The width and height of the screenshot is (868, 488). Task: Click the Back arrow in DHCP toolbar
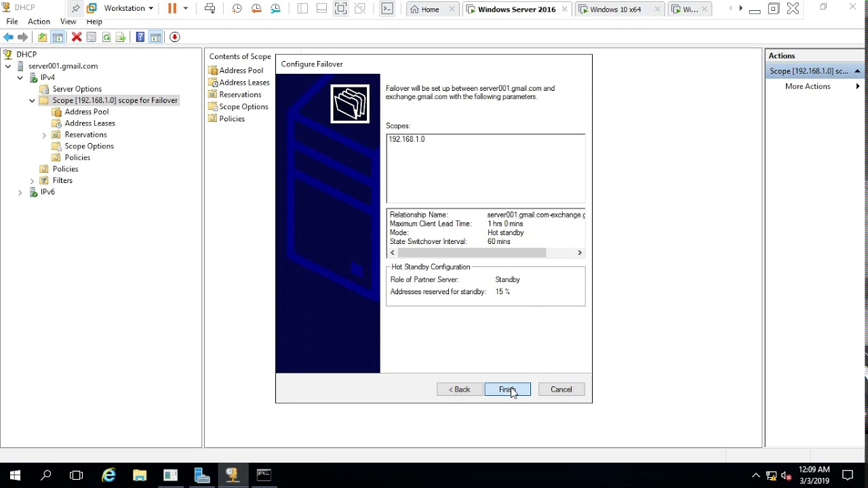(x=8, y=37)
